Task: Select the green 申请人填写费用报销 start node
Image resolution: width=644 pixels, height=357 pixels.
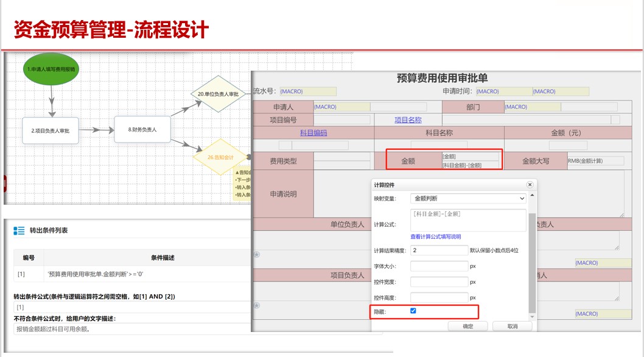Action: tap(51, 69)
